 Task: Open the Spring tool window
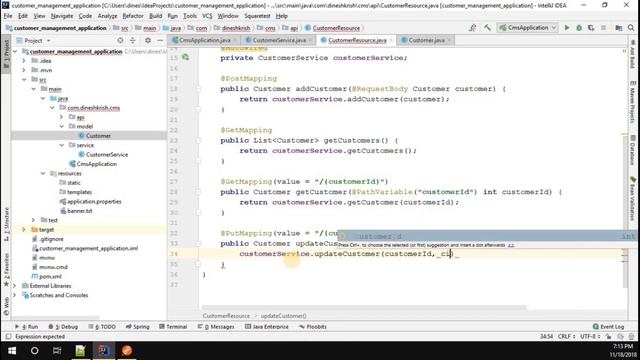138,327
